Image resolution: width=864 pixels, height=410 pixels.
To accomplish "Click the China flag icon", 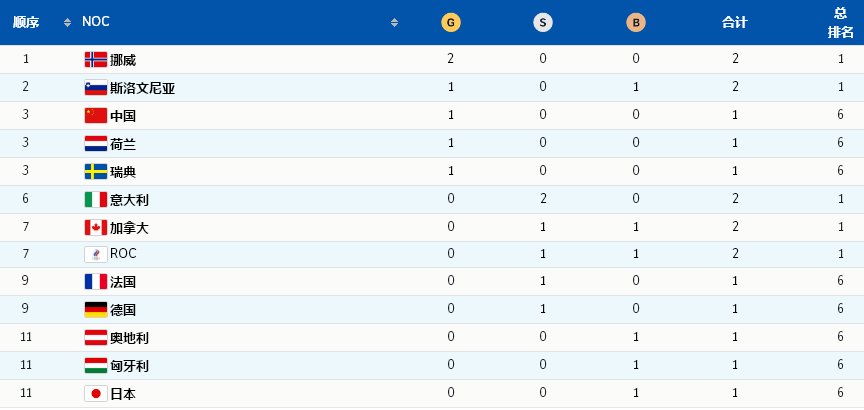I will tap(96, 115).
